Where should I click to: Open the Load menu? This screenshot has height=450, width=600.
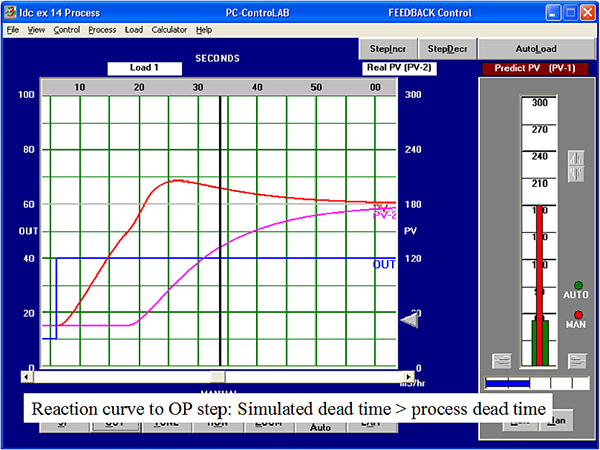[134, 30]
